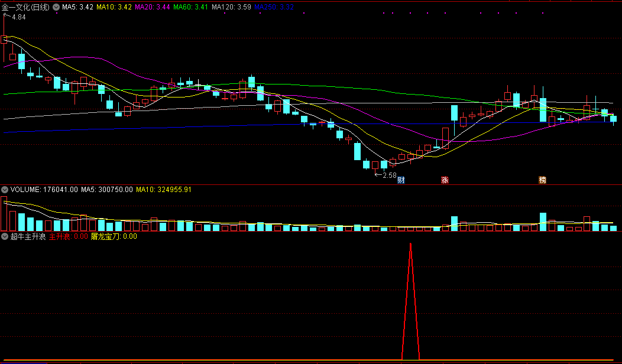
Task: Click the 财 marker icon under candles
Action: 401,180
